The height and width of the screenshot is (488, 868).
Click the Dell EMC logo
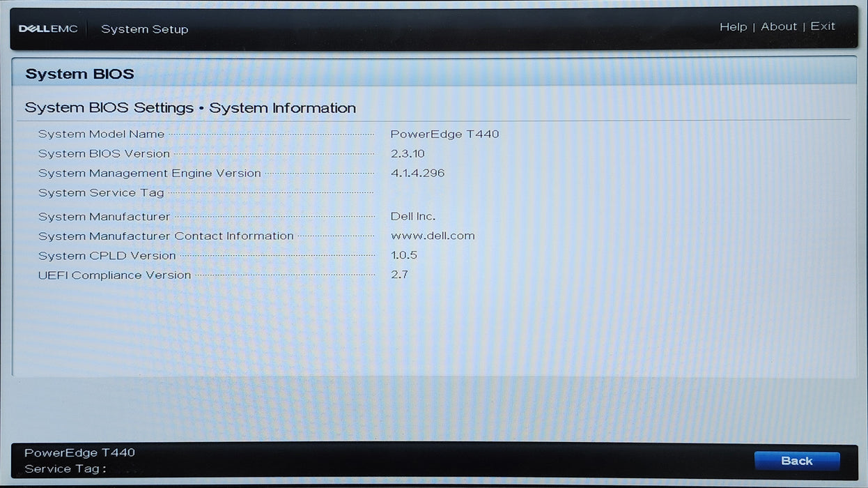click(48, 29)
